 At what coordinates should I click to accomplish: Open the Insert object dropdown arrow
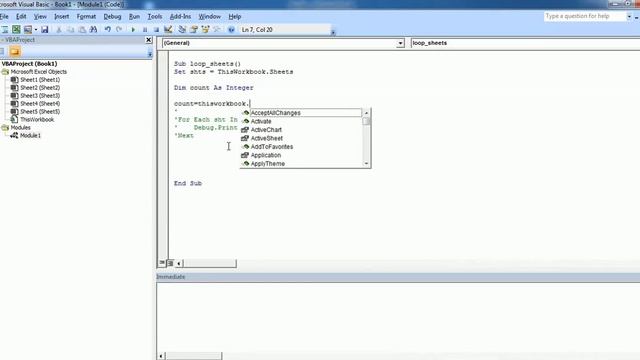(x=36, y=29)
